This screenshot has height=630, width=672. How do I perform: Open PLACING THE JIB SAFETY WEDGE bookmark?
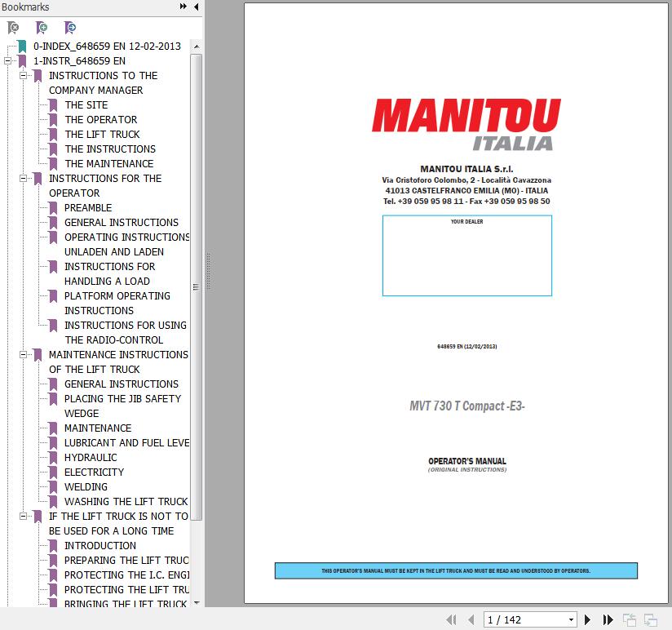click(122, 406)
